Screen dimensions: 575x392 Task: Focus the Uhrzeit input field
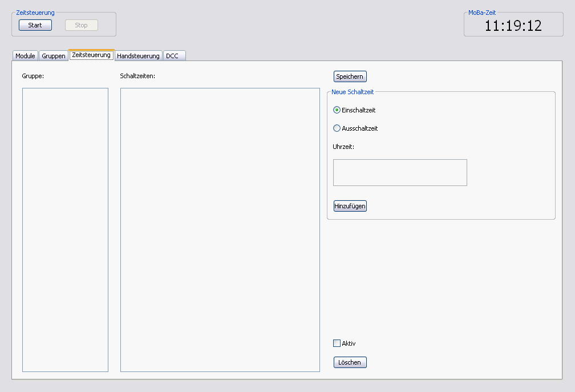[x=400, y=173]
